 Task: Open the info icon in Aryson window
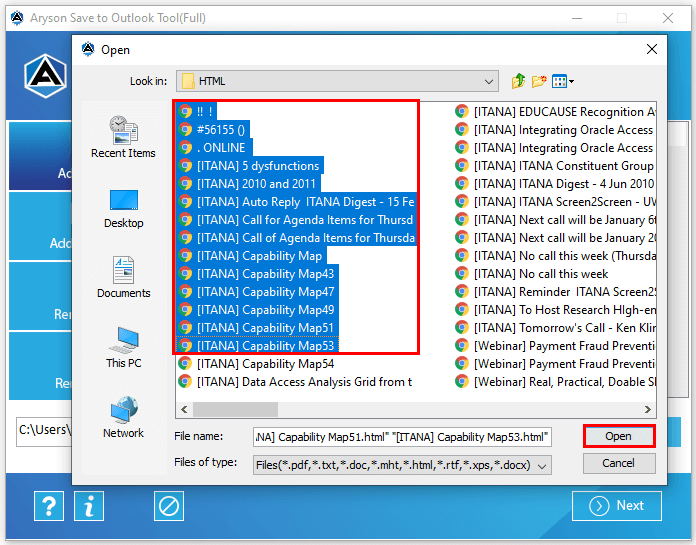click(89, 506)
